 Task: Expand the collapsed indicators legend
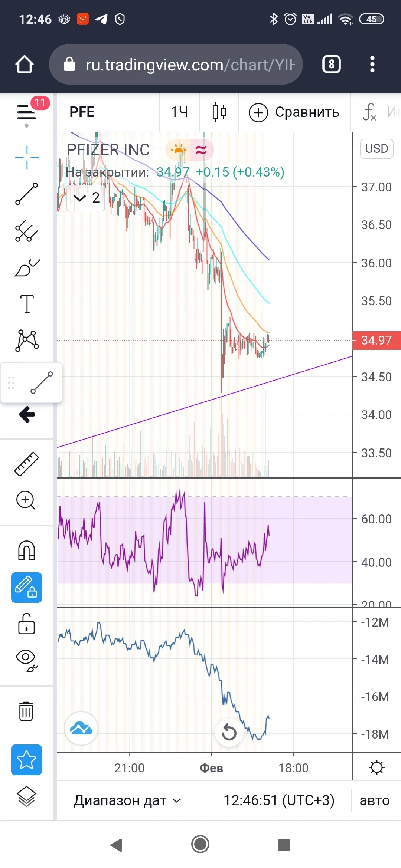coord(86,198)
